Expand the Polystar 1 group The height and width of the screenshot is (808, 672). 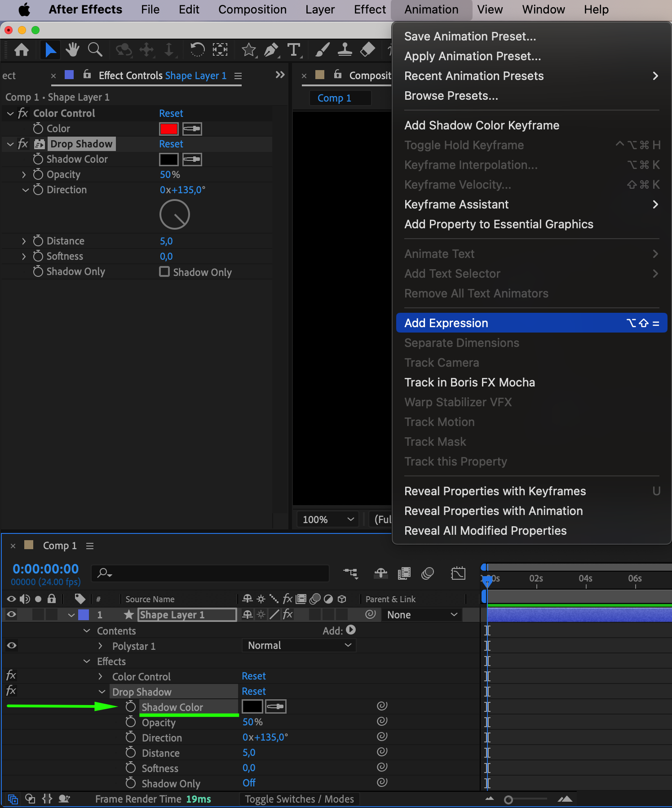pyautogui.click(x=101, y=646)
